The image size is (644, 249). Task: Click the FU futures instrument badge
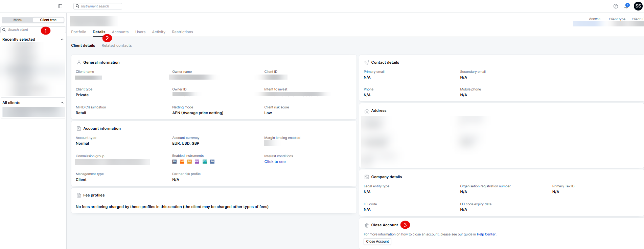click(x=175, y=162)
